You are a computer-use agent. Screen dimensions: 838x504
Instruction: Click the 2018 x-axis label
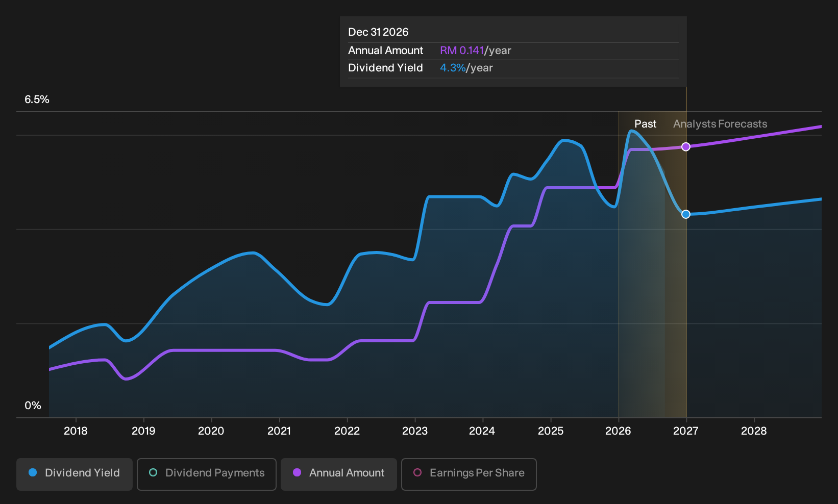76,431
